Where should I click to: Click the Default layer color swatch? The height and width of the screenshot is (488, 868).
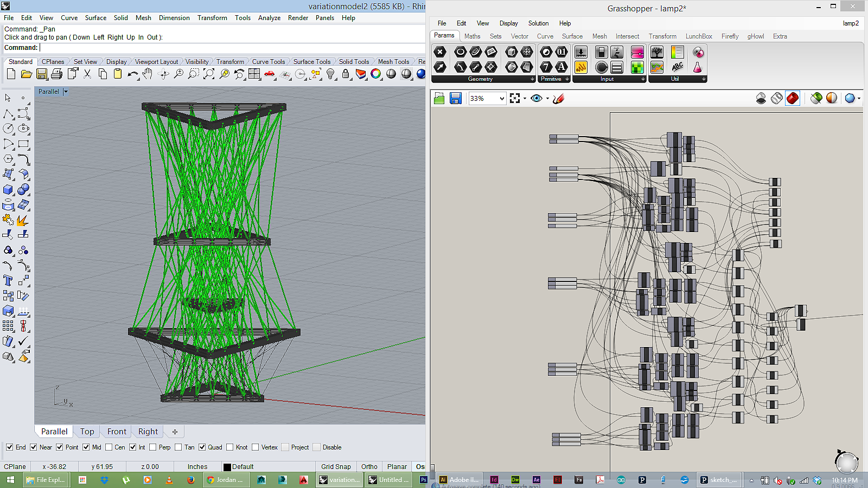click(227, 467)
